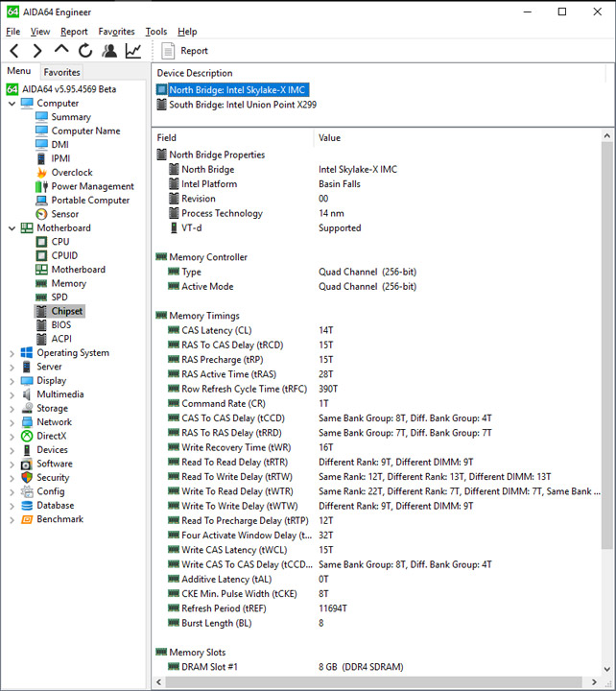616x691 pixels.
Task: Select the Refresh Period (tREF) row
Action: 379,608
